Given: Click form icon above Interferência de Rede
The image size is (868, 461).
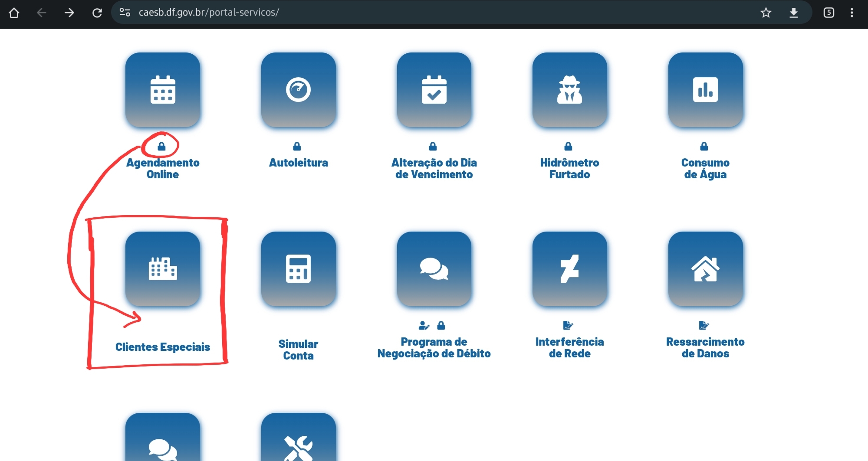Looking at the screenshot, I should point(568,325).
